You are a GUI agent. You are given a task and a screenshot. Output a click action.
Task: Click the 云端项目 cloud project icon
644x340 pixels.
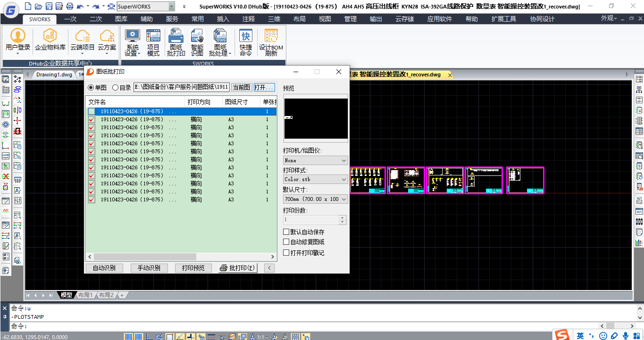(x=83, y=41)
